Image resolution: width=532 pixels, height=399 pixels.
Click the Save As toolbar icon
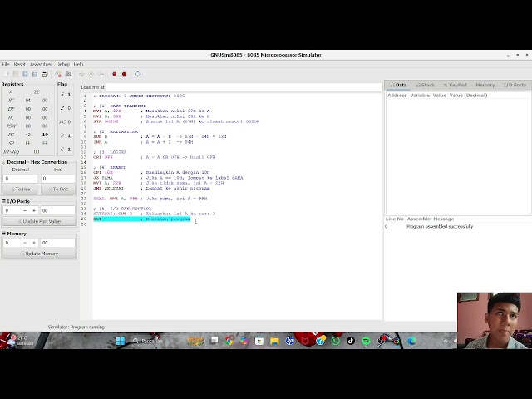35,74
